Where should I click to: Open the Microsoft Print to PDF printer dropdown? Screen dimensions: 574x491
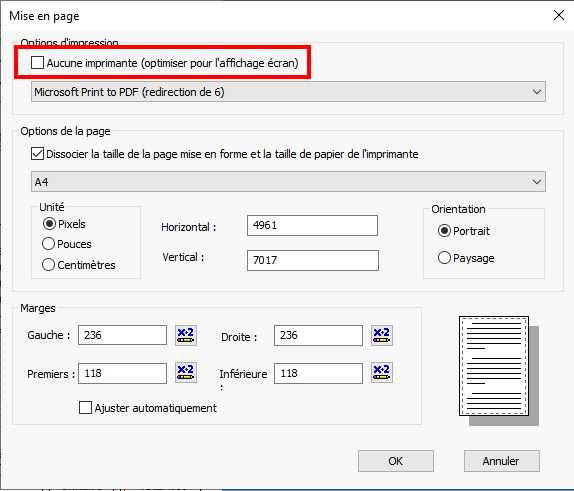point(288,92)
